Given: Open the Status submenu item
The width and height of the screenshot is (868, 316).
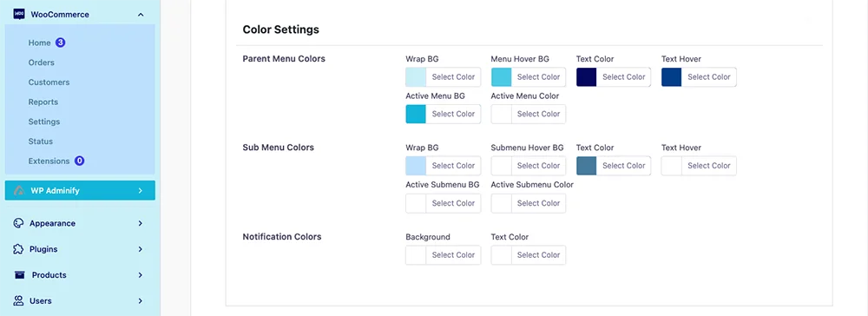Looking at the screenshot, I should click(41, 142).
